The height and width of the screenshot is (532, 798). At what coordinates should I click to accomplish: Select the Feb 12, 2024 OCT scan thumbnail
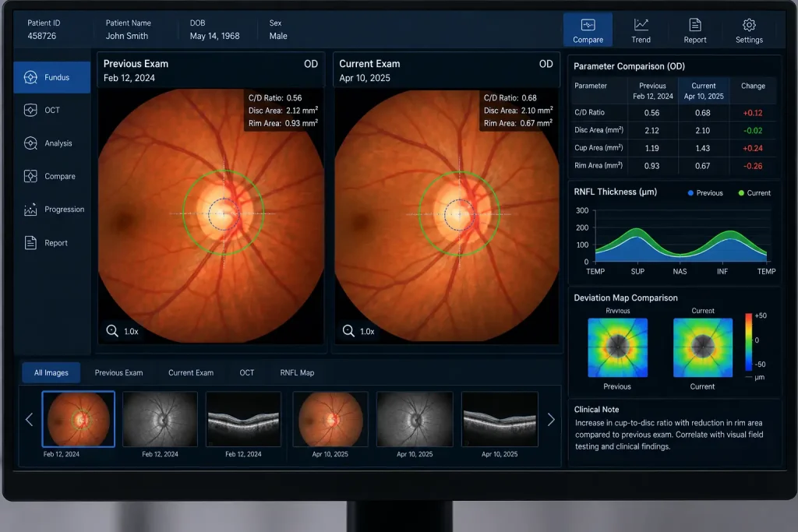point(243,419)
